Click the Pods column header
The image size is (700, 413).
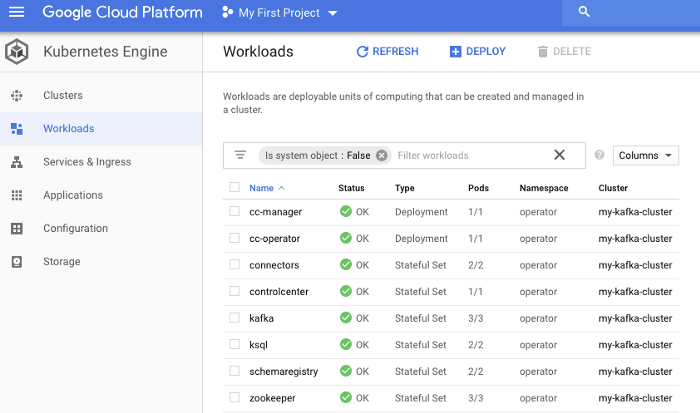pyautogui.click(x=478, y=188)
